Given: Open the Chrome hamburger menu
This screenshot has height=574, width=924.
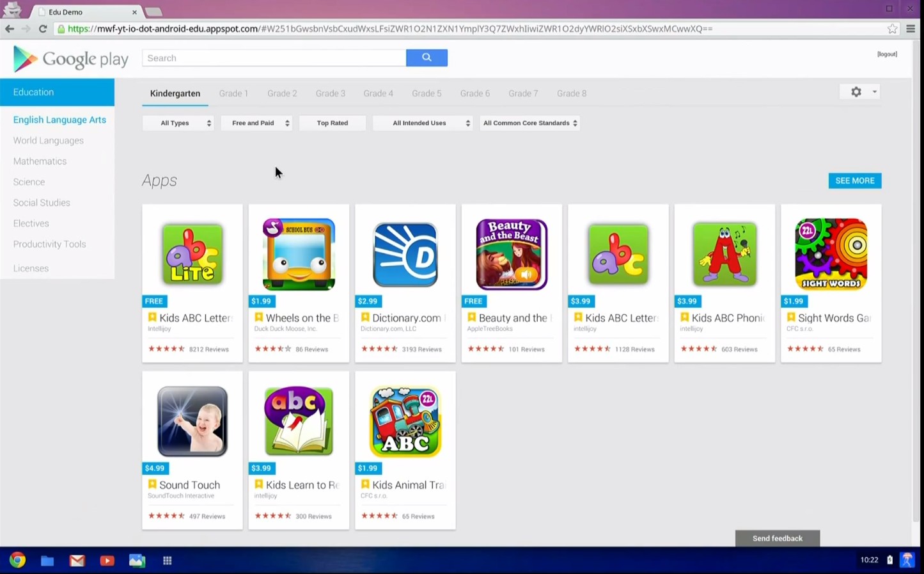Looking at the screenshot, I should coord(911,29).
